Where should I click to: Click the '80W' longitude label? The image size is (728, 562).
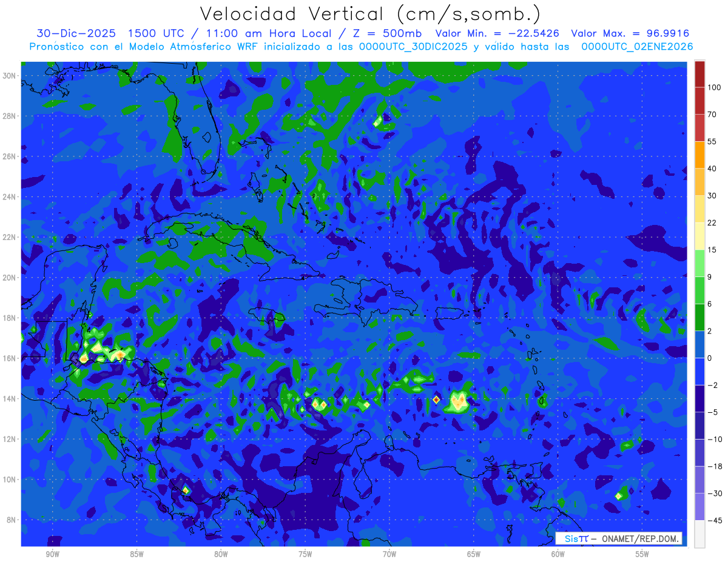pyautogui.click(x=221, y=554)
